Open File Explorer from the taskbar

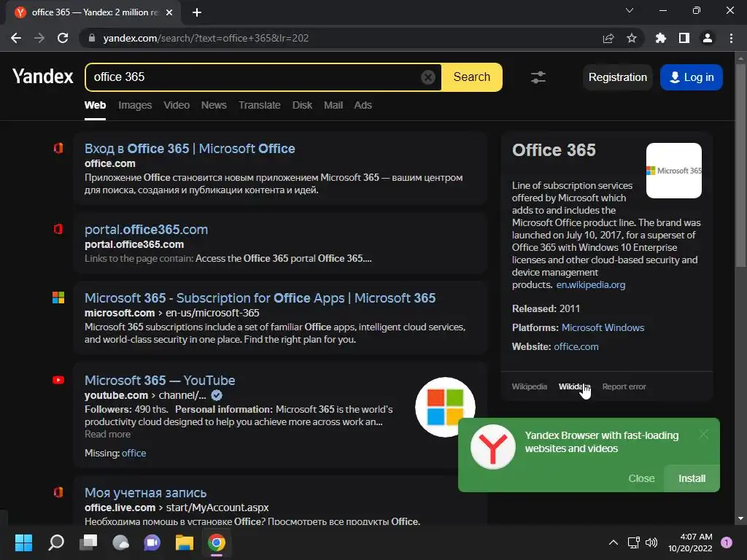(x=185, y=542)
